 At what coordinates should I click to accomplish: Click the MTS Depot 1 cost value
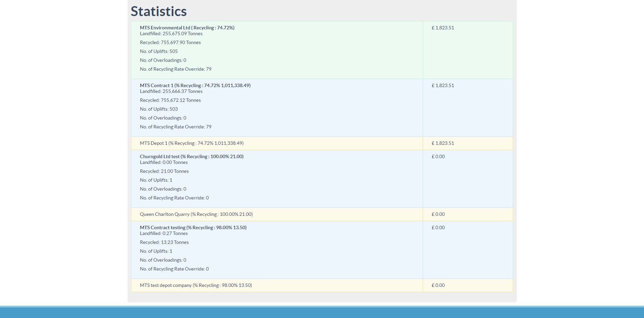tap(443, 143)
